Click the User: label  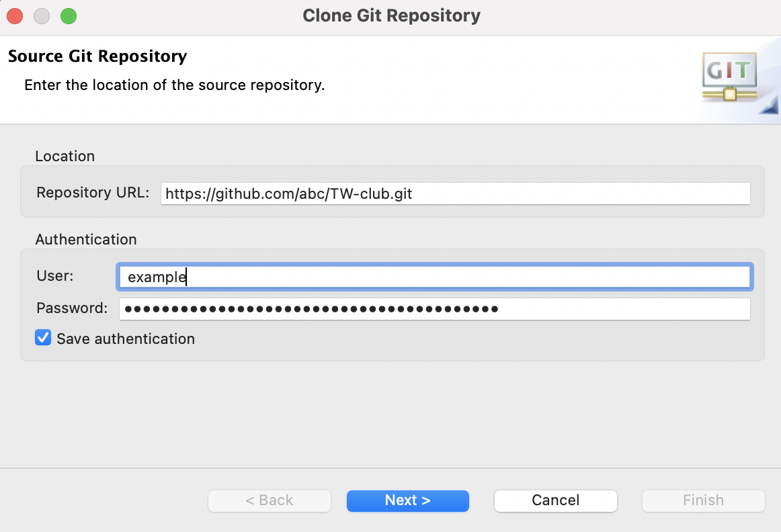tap(55, 275)
